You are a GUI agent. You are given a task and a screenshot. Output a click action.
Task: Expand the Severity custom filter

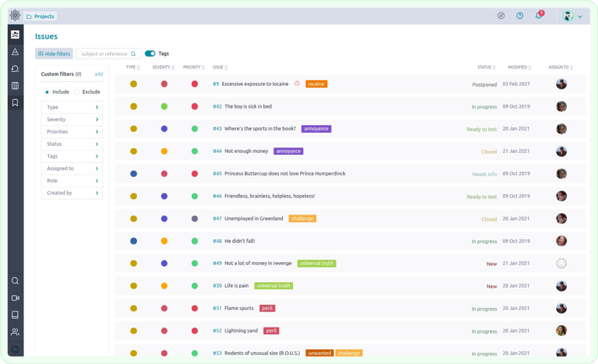[71, 119]
